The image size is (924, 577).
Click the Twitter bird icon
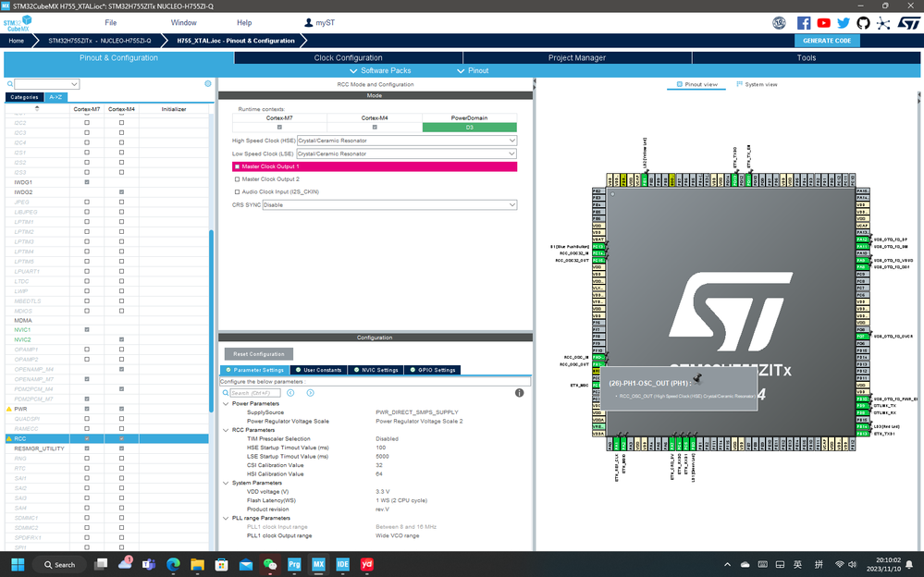click(x=843, y=23)
